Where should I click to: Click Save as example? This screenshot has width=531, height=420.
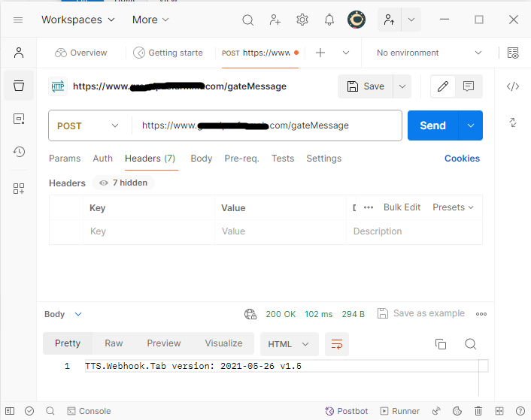(421, 313)
